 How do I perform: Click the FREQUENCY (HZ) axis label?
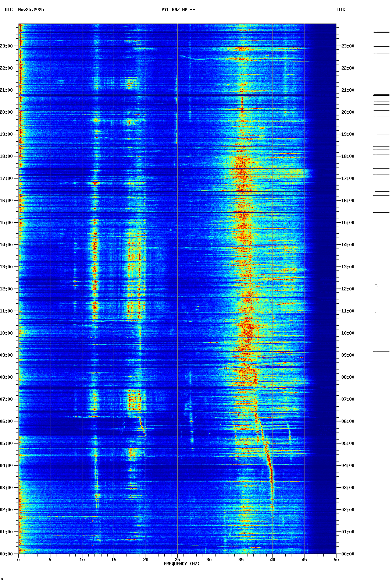tap(181, 564)
